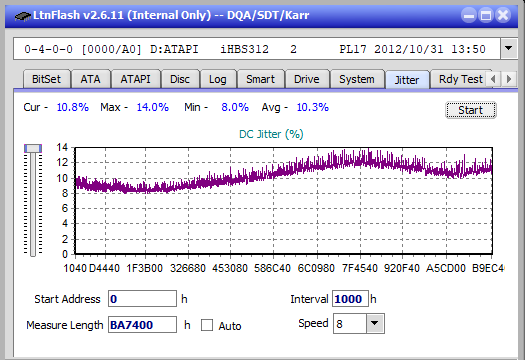Click the Interval field showing 1000

tap(350, 299)
